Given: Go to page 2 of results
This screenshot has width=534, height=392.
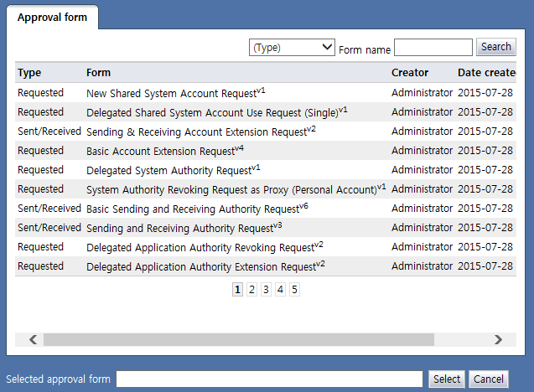Looking at the screenshot, I should (x=251, y=290).
